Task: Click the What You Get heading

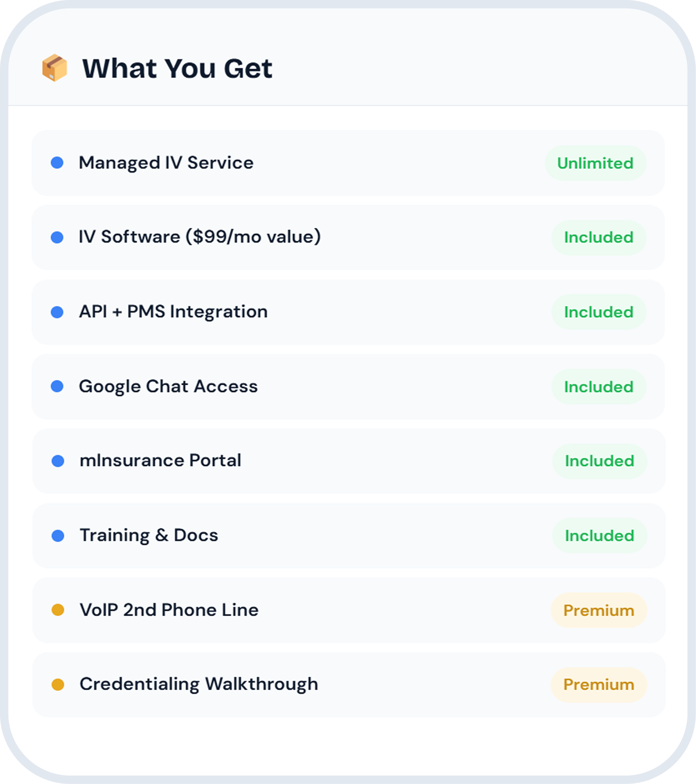Action: coord(177,69)
